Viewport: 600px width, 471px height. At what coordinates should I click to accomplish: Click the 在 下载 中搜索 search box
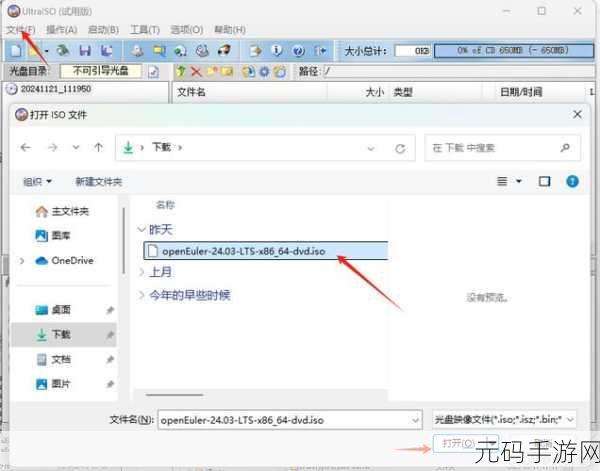pyautogui.click(x=502, y=148)
